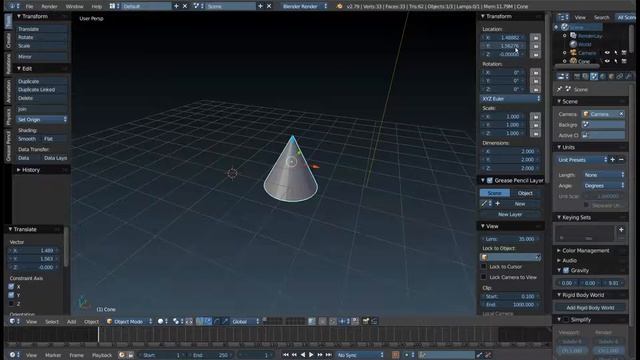Open the 3D view Add menu
Screen dimensions: 640x360
coord(71,322)
